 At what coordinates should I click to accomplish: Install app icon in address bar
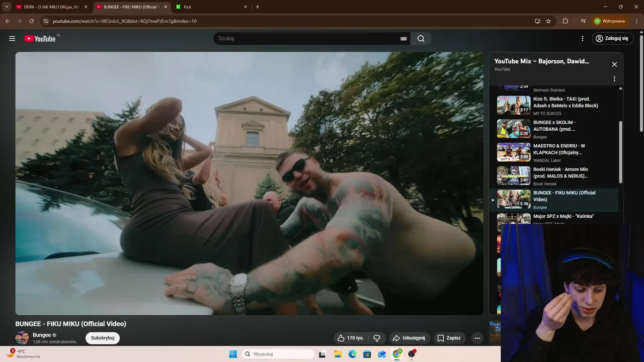(x=537, y=21)
